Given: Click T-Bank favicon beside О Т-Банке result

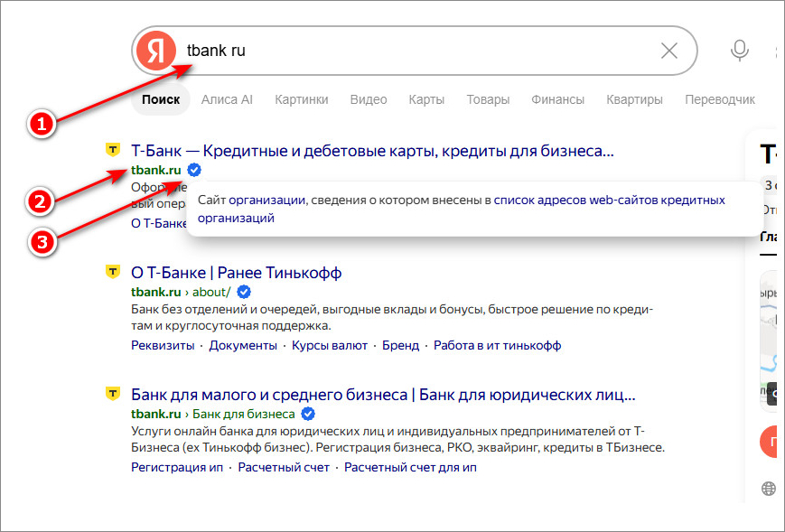Looking at the screenshot, I should click(x=113, y=271).
